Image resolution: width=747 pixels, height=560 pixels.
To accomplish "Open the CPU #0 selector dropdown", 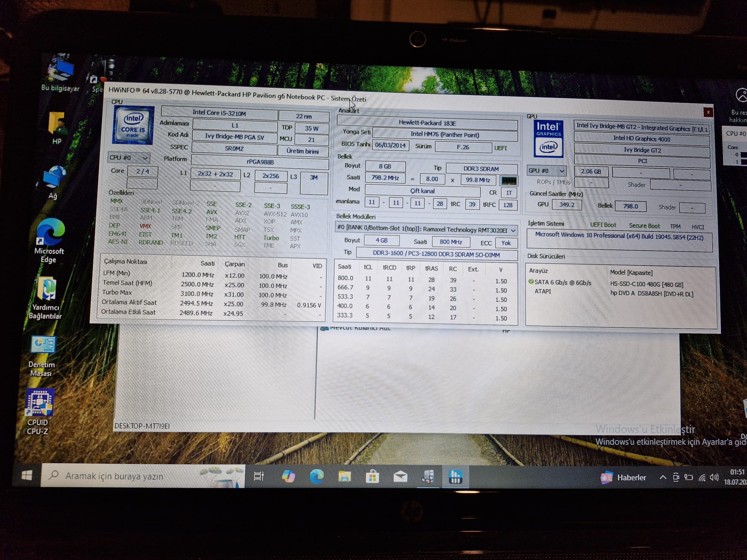I will pos(129,158).
